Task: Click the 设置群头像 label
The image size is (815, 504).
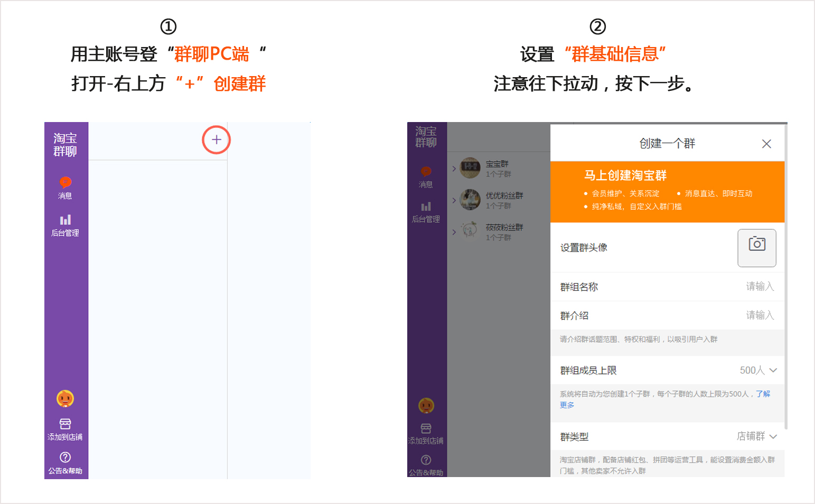Action: coord(584,248)
